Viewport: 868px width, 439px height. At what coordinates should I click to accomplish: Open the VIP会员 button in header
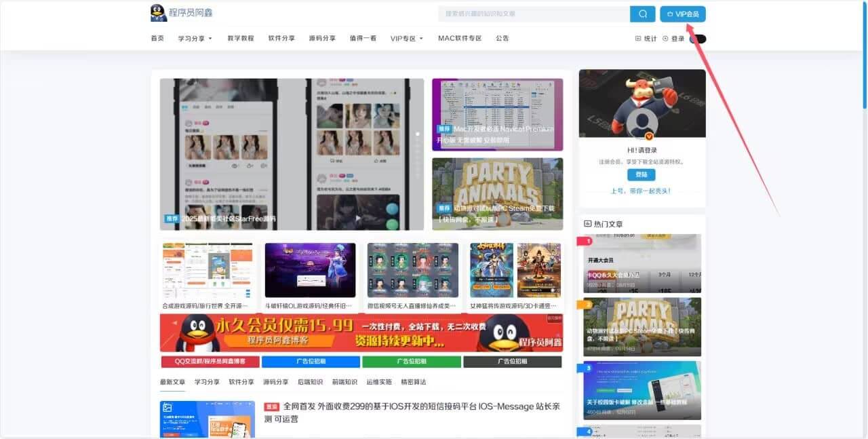click(x=683, y=14)
